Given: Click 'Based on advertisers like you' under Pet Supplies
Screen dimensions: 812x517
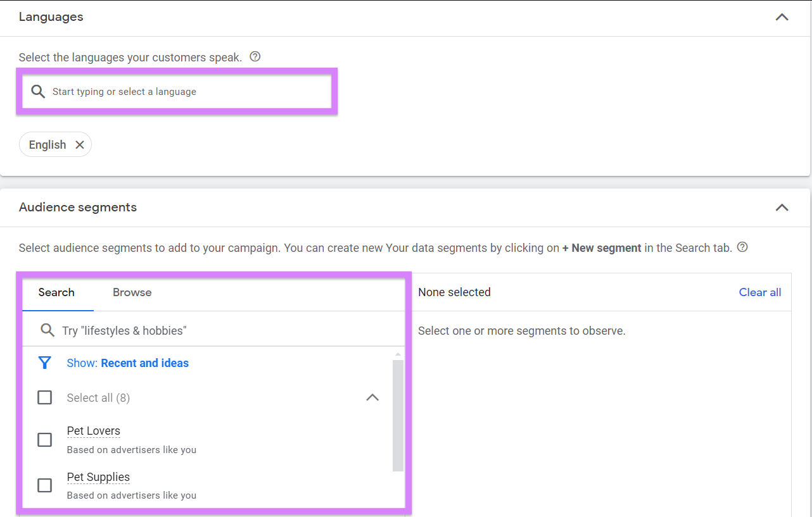Looking at the screenshot, I should [x=132, y=495].
